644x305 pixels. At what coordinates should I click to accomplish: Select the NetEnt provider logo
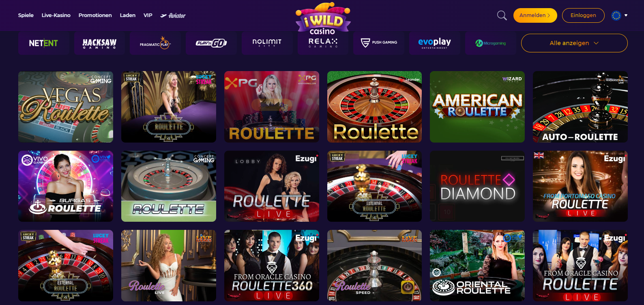[43, 43]
